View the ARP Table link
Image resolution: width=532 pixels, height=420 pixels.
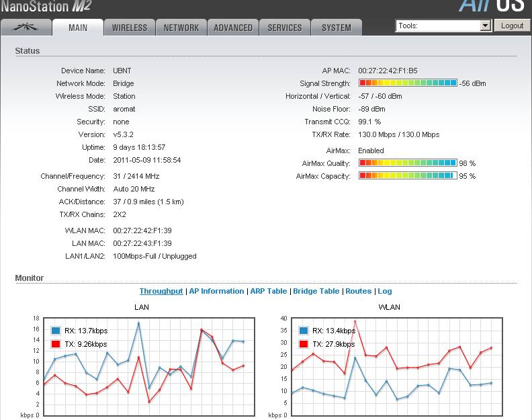pyautogui.click(x=268, y=291)
